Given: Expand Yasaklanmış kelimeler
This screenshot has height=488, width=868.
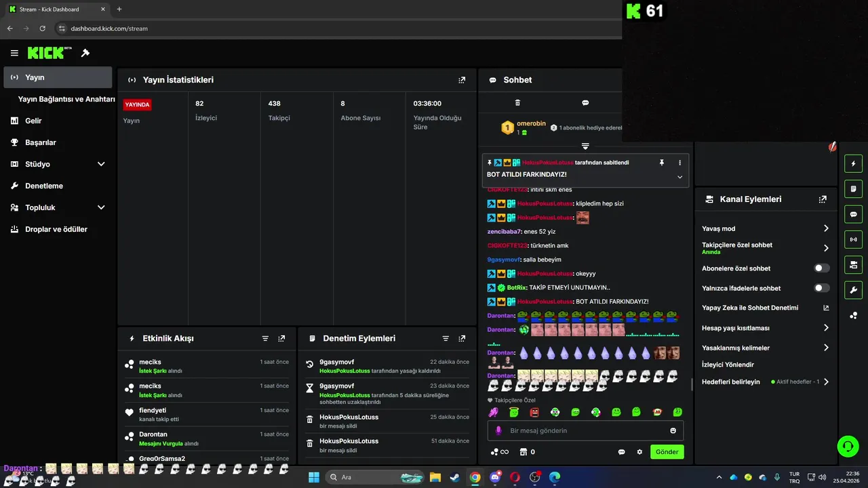Looking at the screenshot, I should coord(826,348).
